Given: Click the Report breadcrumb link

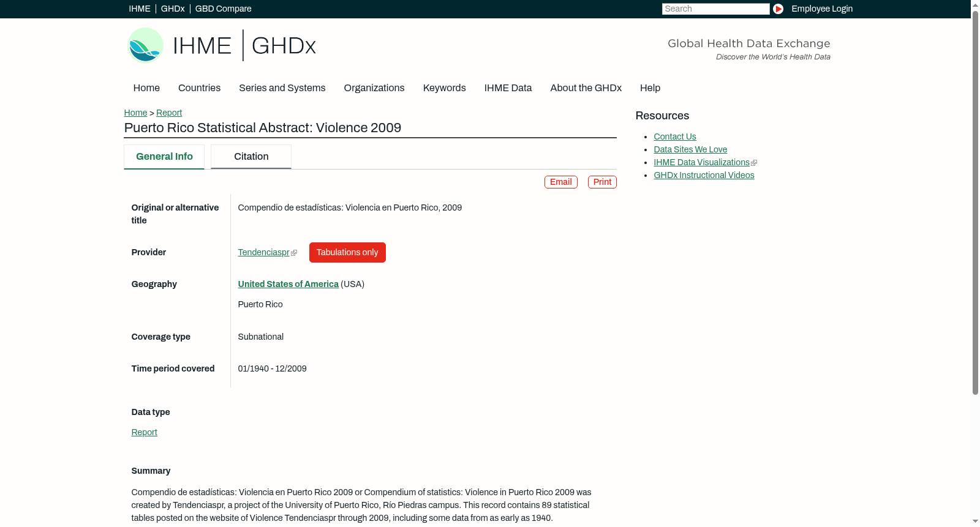Looking at the screenshot, I should [x=169, y=113].
